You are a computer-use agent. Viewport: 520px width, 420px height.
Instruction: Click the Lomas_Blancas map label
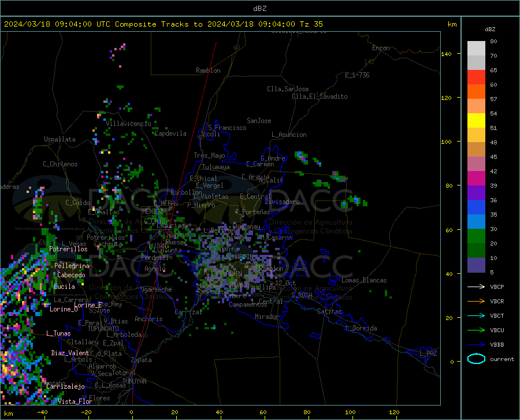(x=364, y=280)
